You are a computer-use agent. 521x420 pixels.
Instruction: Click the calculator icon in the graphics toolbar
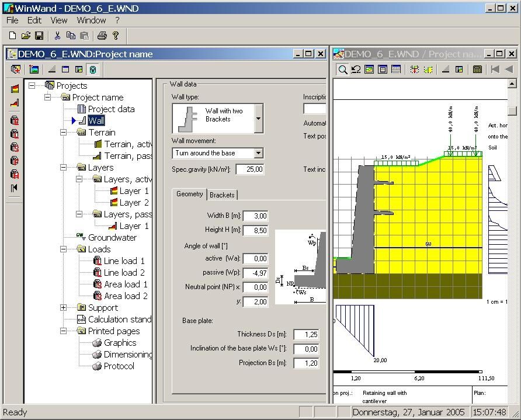477,70
